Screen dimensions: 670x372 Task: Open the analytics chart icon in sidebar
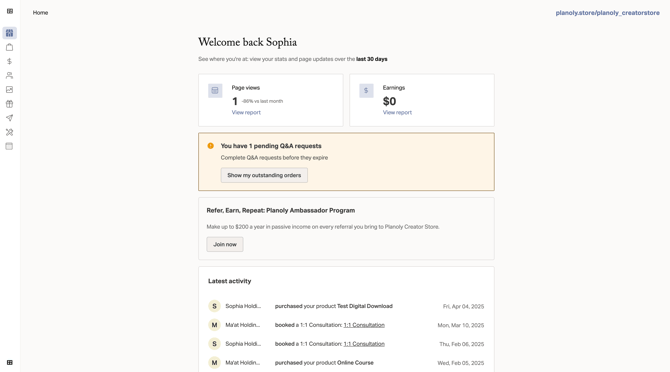tap(9, 89)
